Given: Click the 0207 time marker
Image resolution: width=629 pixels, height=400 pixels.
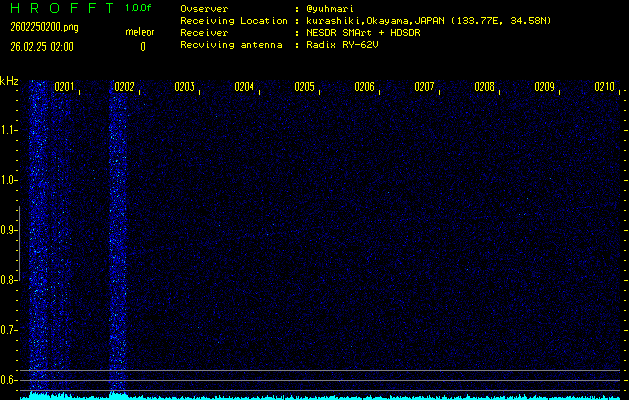Looking at the screenshot, I should pyautogui.click(x=424, y=87).
